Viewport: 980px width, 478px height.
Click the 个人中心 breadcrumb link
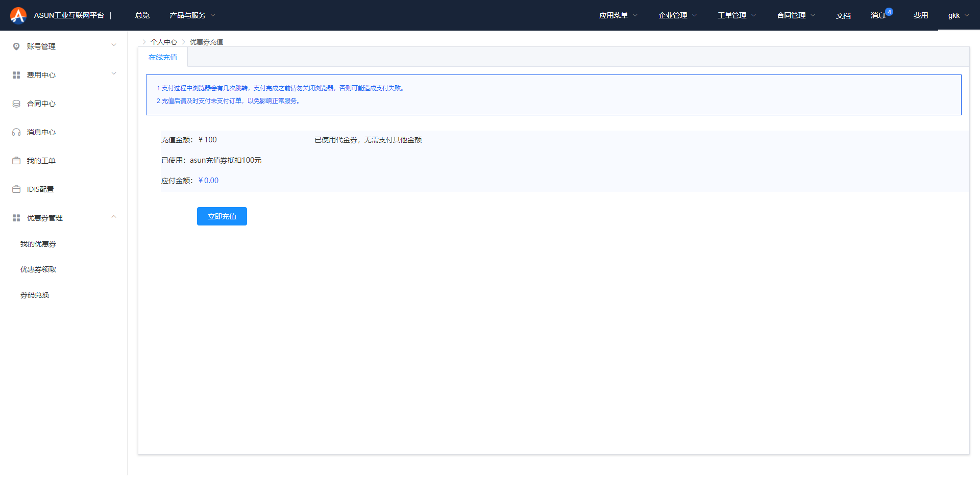[x=164, y=42]
